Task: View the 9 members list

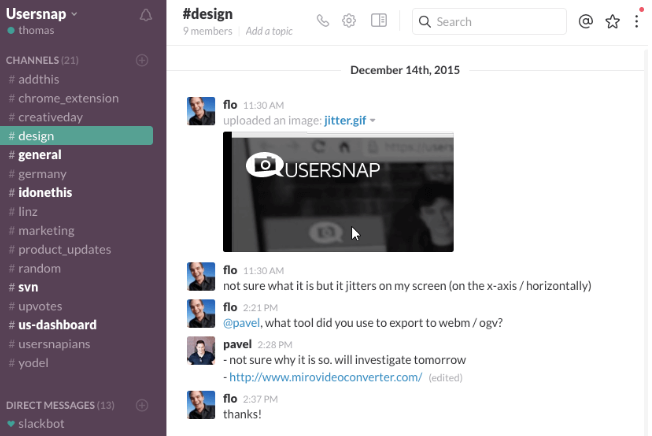Action: tap(207, 31)
